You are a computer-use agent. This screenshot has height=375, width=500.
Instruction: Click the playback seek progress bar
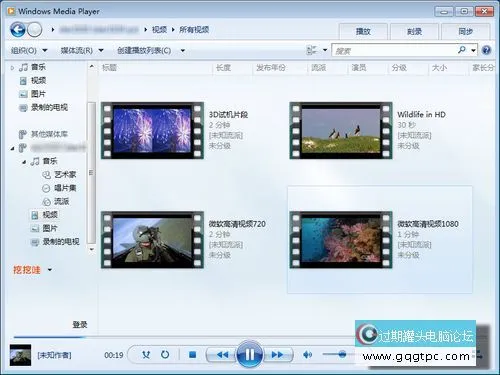coord(183,337)
